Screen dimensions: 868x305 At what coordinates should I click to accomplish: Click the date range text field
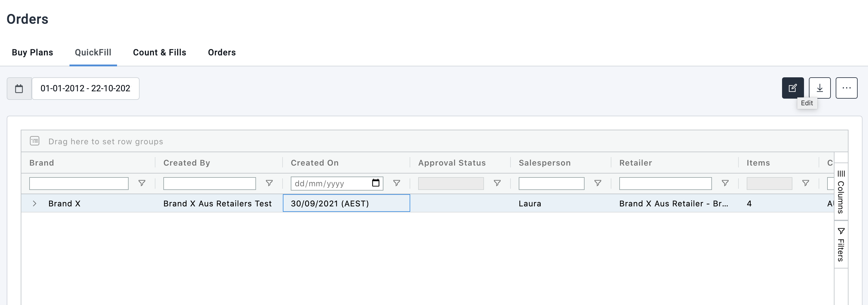[85, 89]
